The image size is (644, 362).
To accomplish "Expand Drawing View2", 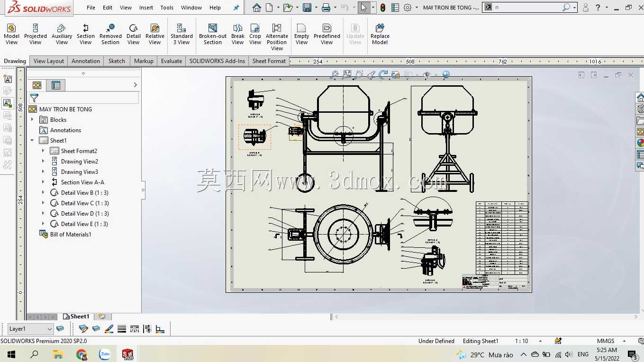I will click(x=43, y=162).
